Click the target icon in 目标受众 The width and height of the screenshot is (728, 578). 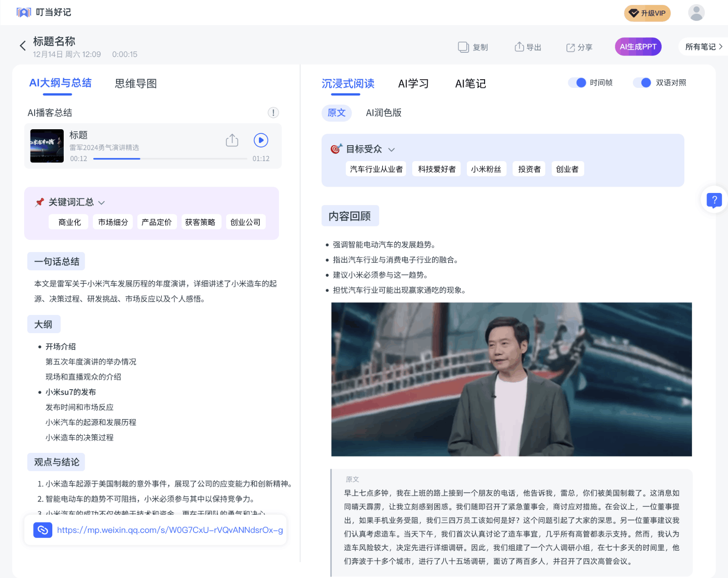336,149
